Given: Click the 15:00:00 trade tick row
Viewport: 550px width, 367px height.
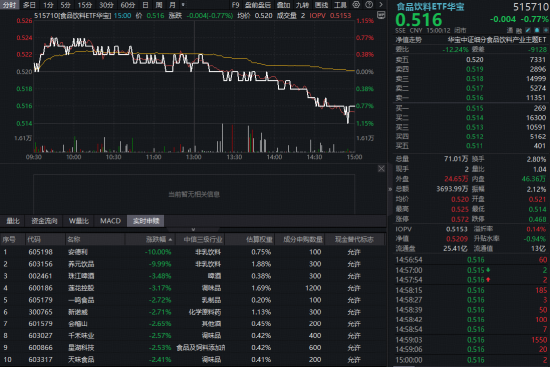Looking at the screenshot, I should coord(471,360).
